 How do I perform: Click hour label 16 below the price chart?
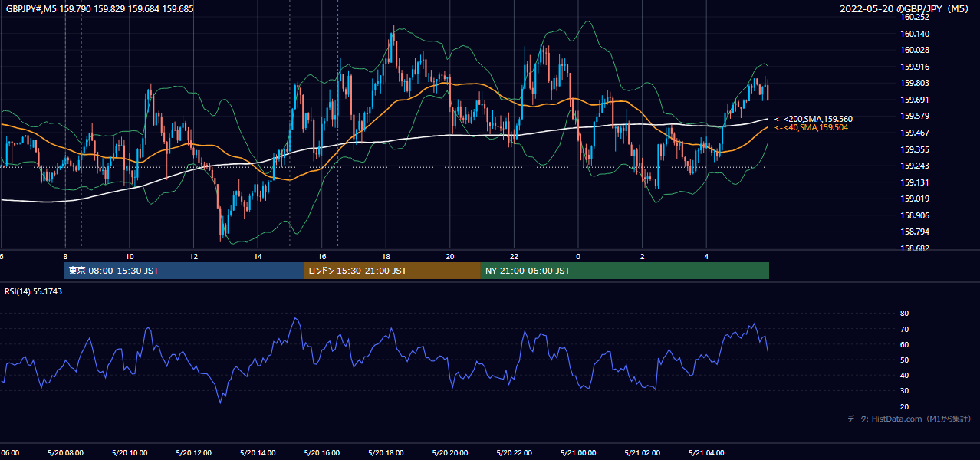(322, 256)
